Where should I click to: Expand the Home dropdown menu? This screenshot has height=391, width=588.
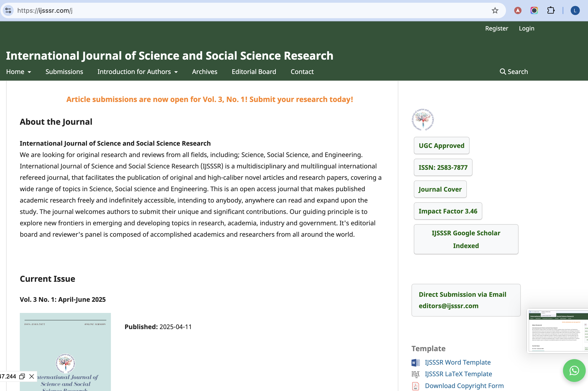(18, 71)
